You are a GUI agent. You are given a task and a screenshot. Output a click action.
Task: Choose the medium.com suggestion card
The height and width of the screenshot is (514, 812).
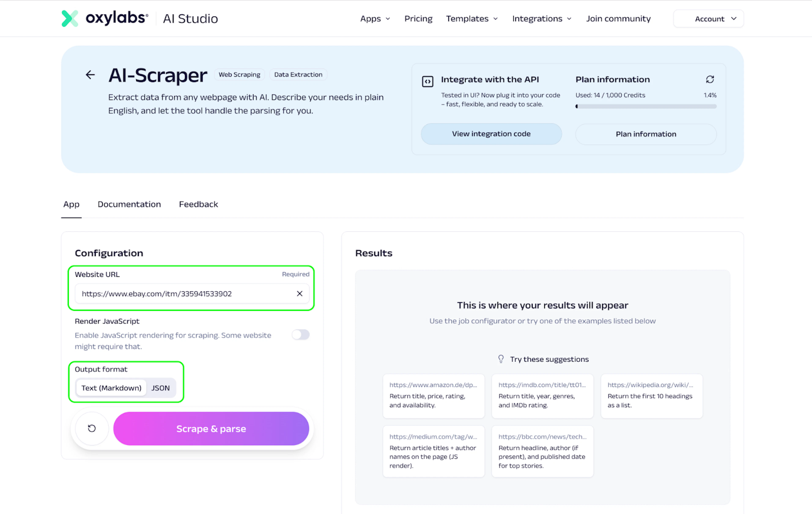point(434,451)
